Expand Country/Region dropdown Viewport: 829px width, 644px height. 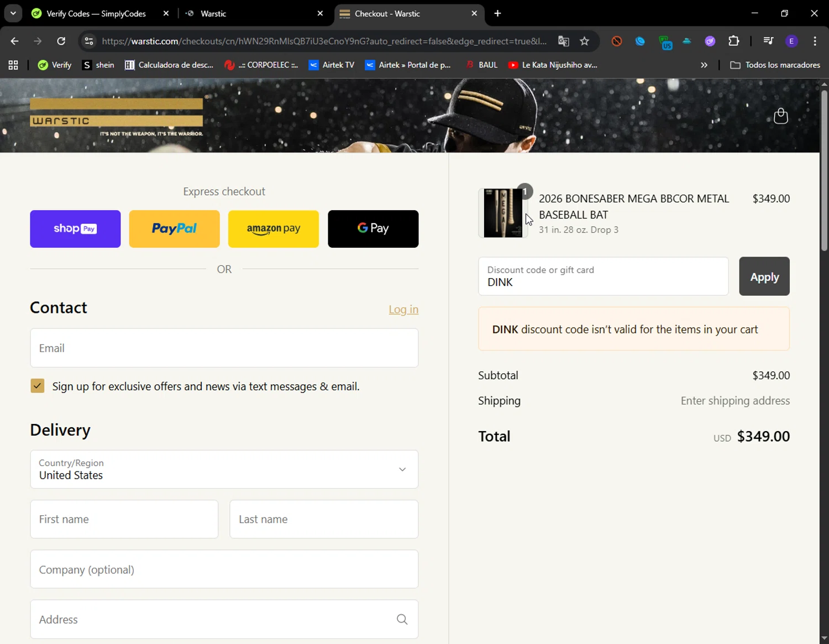[224, 469]
